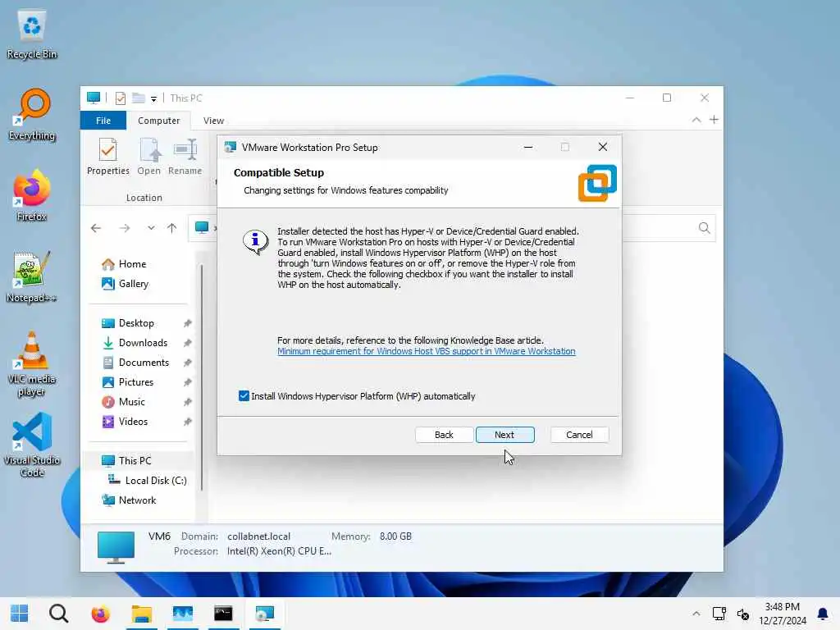This screenshot has height=630, width=840.
Task: Collapse the Explorer ribbon chevron
Action: coord(696,120)
